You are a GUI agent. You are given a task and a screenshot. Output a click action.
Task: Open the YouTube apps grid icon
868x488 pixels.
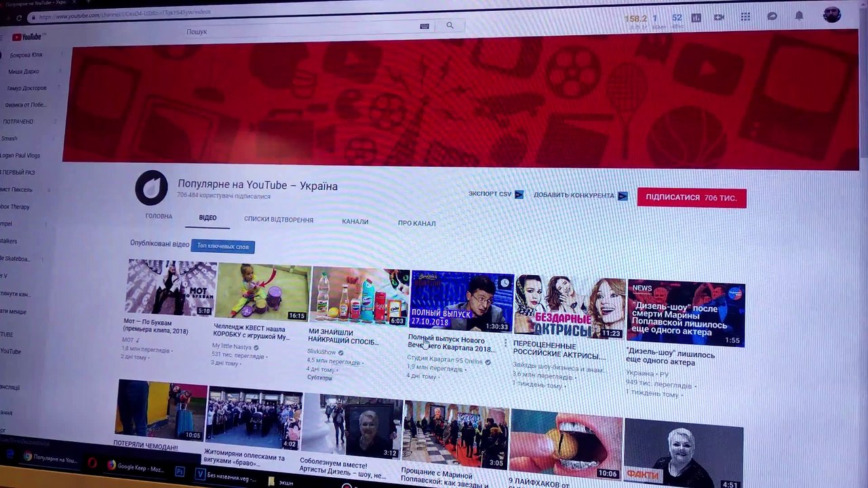click(745, 17)
